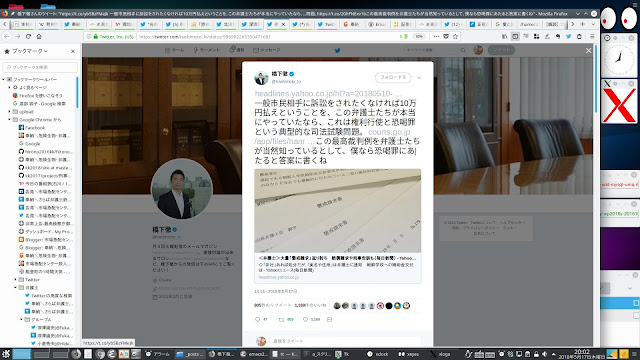Save page to Pocket icon
This screenshot has width=640, height=360.
point(446,36)
